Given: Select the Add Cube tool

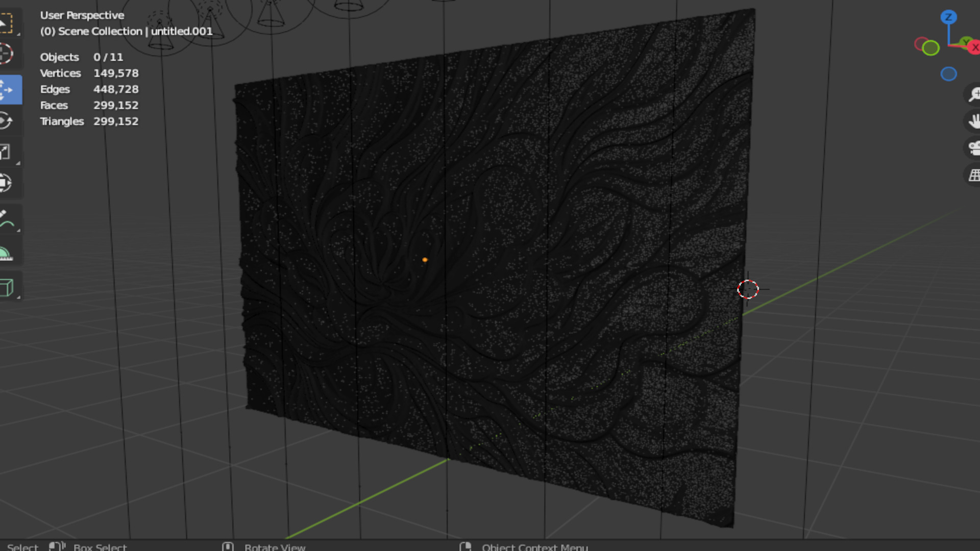Looking at the screenshot, I should click(x=6, y=287).
